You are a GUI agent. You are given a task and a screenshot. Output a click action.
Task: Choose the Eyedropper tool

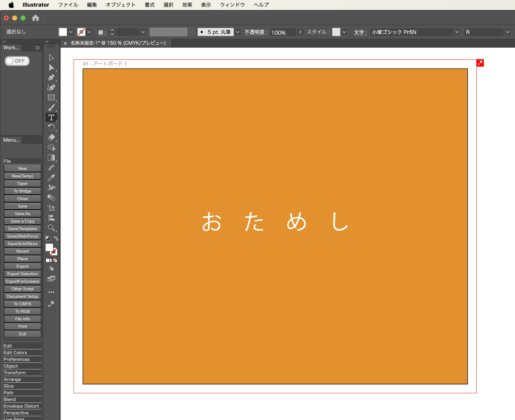click(x=51, y=178)
